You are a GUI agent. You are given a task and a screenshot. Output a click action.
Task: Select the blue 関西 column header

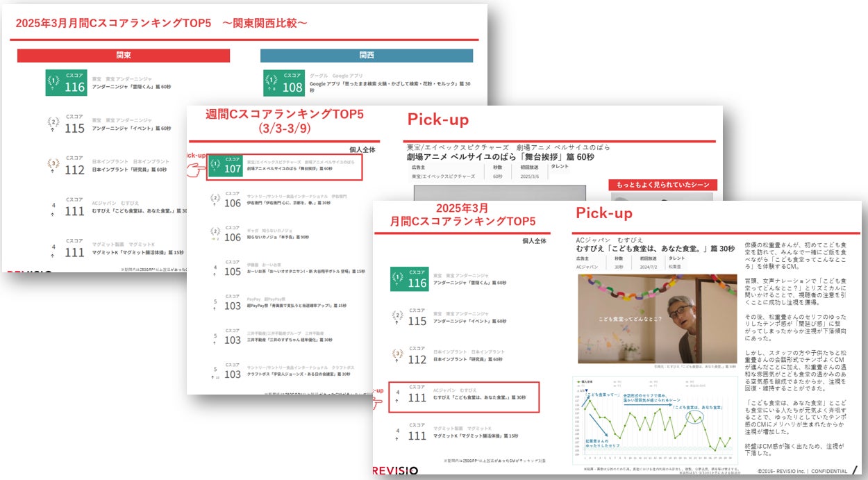pyautogui.click(x=367, y=56)
